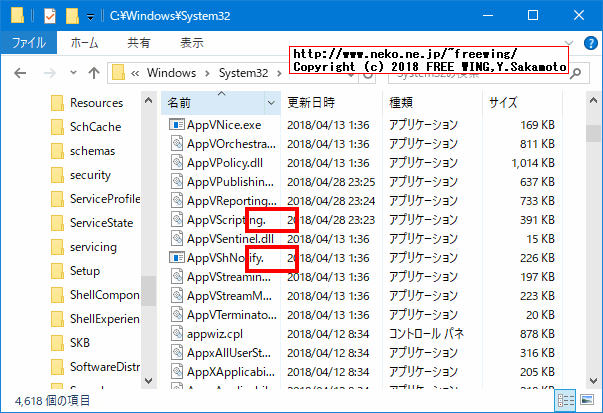Expand the ribbon with the chevron

pyautogui.click(x=569, y=43)
